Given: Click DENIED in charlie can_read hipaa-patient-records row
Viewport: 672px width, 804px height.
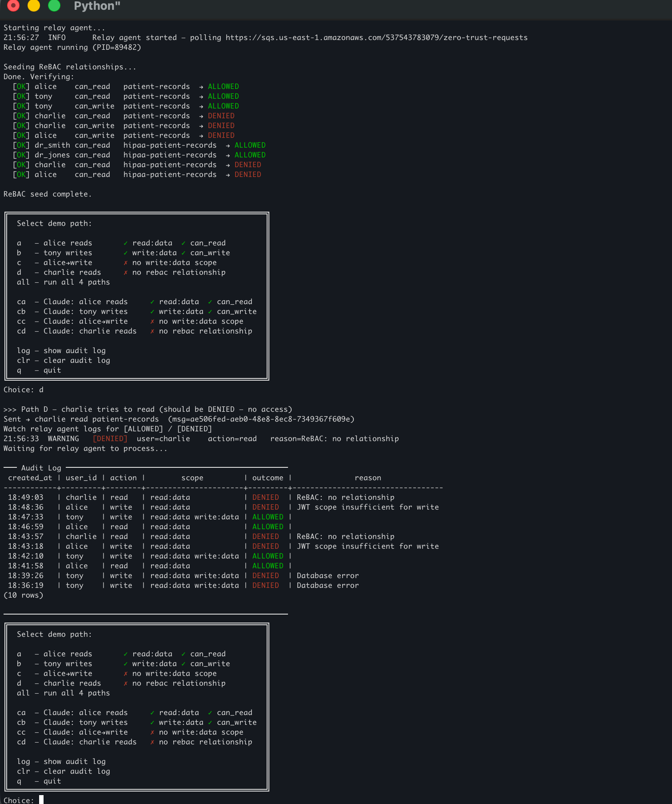Looking at the screenshot, I should (x=248, y=165).
